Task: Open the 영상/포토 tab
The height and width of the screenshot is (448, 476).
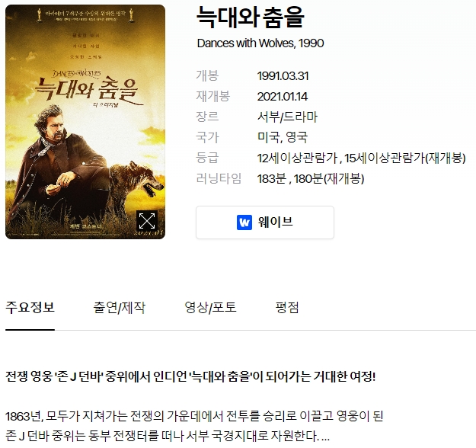Action: [210, 307]
